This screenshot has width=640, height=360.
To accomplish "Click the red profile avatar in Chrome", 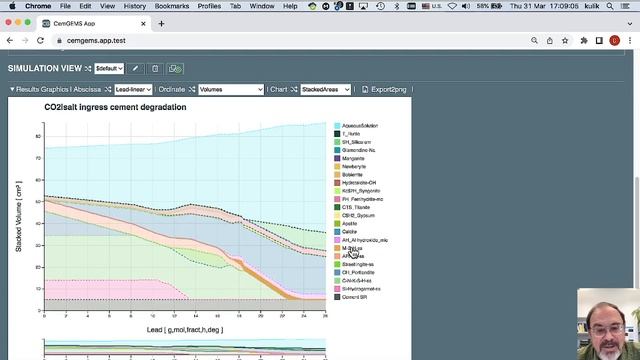I will [615, 40].
